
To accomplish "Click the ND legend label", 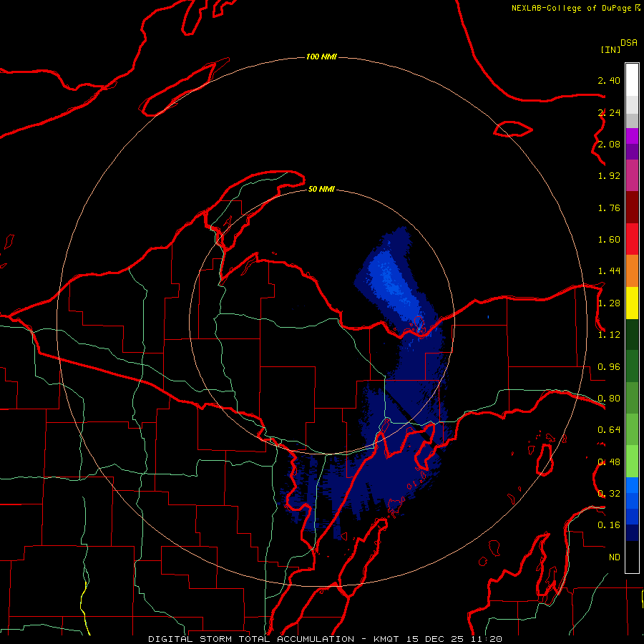I will [615, 557].
